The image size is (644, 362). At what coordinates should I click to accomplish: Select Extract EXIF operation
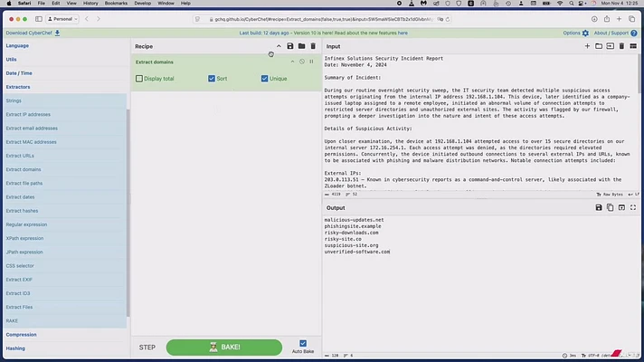(65, 280)
